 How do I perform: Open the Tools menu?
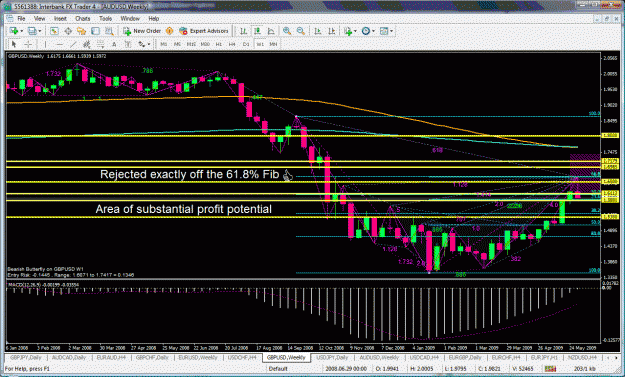coord(106,18)
